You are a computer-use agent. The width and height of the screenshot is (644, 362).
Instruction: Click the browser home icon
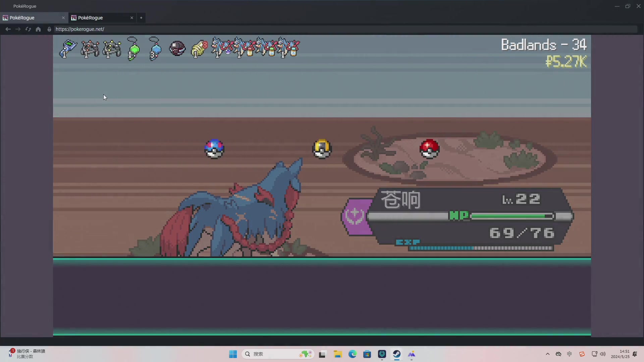38,29
